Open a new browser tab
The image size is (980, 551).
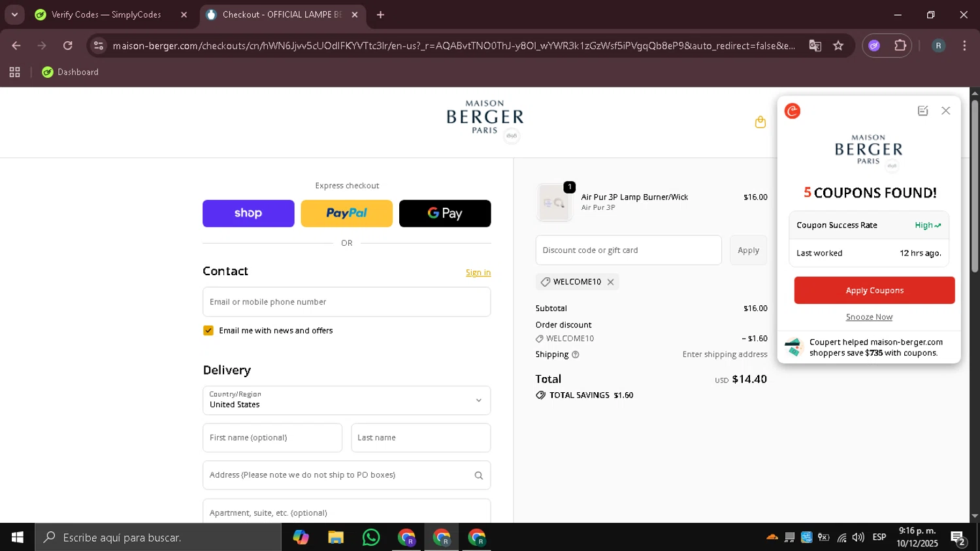point(380,14)
